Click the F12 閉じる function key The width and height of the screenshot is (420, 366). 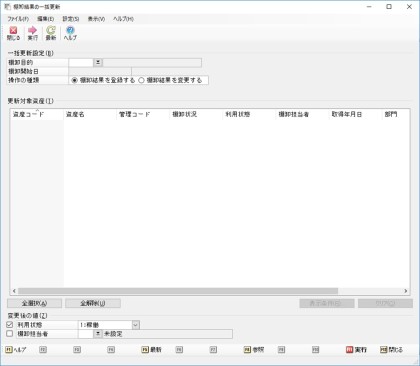pos(391,350)
